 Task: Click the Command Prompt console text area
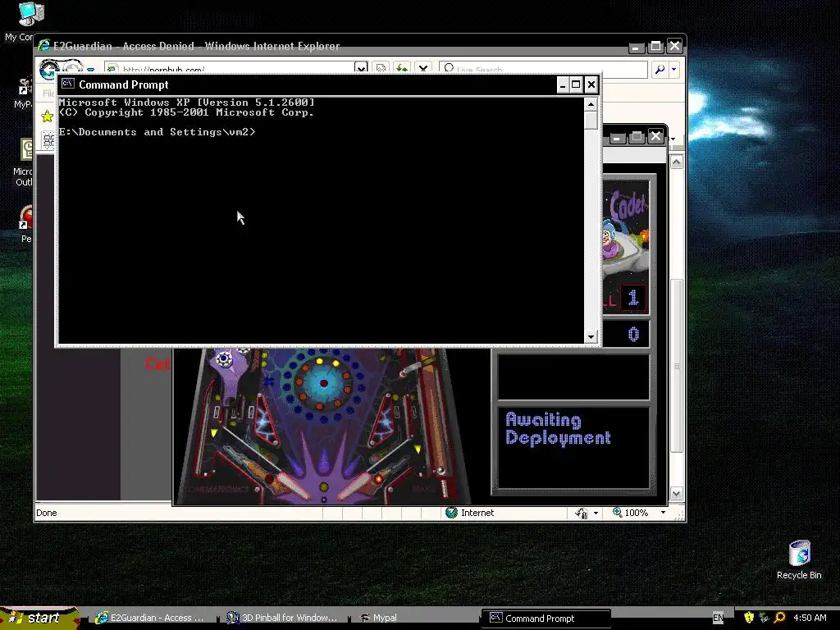click(321, 220)
